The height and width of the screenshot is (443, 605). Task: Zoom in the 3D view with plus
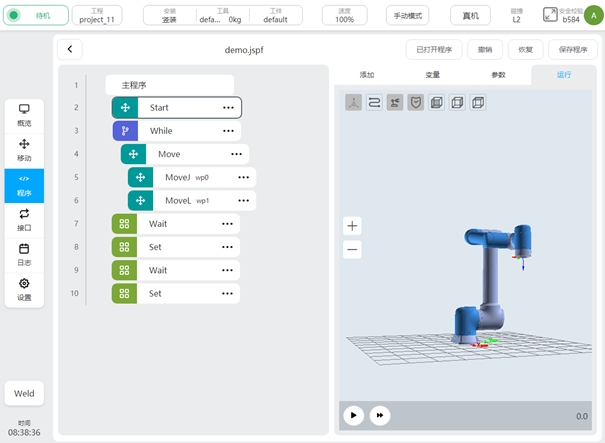352,226
